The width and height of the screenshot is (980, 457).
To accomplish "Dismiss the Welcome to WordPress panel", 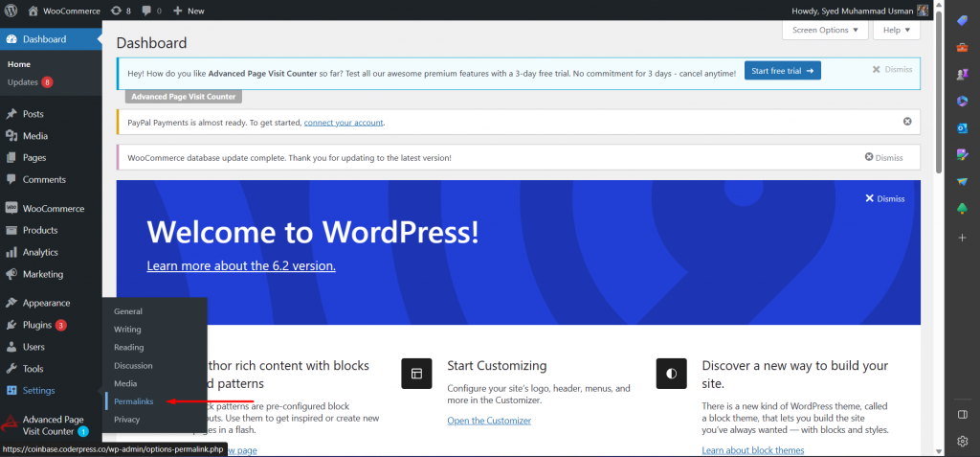I will [x=884, y=198].
